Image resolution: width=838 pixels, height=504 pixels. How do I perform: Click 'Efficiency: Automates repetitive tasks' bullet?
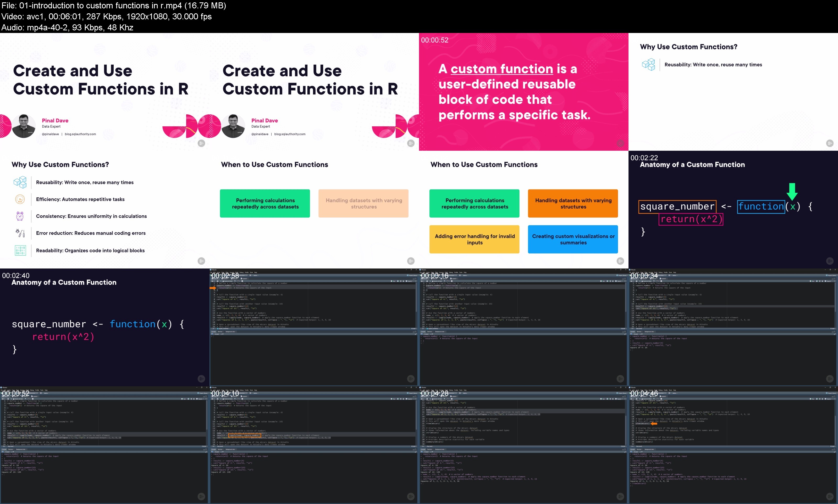click(80, 199)
